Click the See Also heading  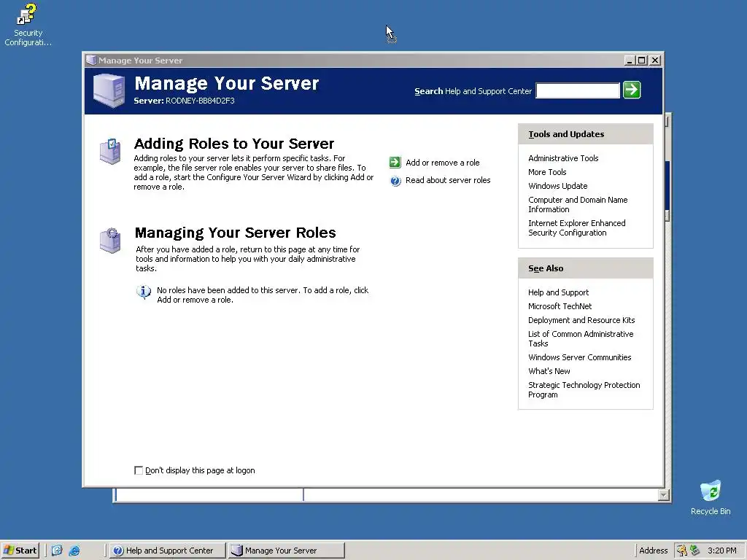pos(546,268)
